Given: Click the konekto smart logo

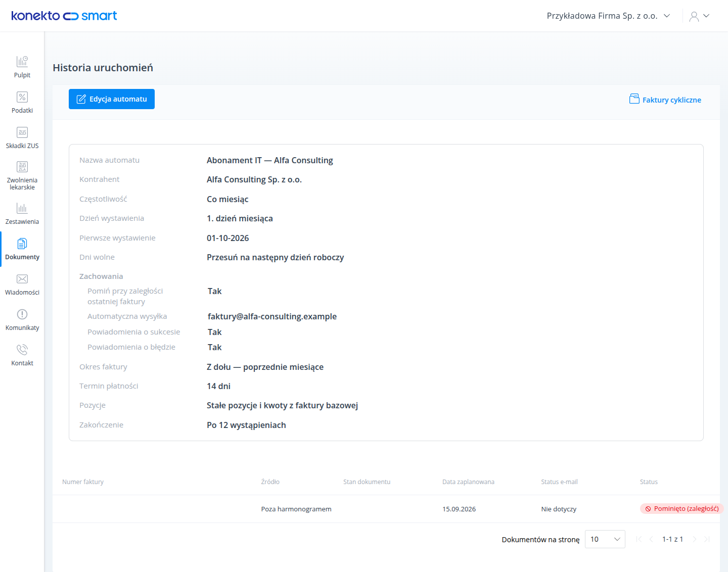Looking at the screenshot, I should coord(64,16).
